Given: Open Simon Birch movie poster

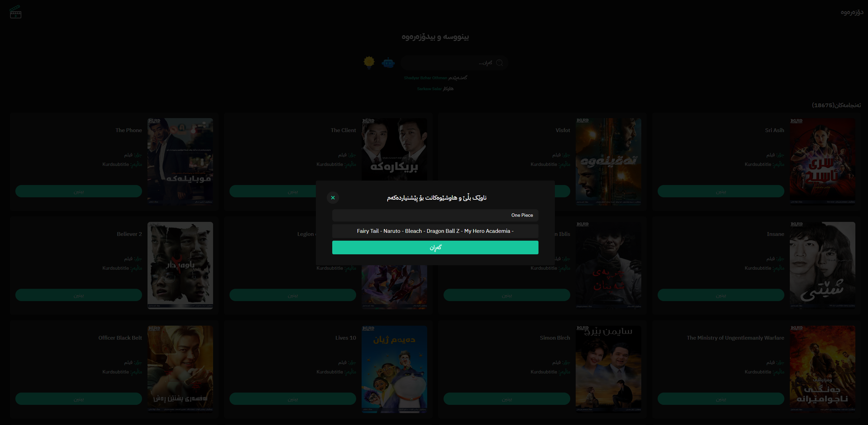Looking at the screenshot, I should tap(608, 369).
